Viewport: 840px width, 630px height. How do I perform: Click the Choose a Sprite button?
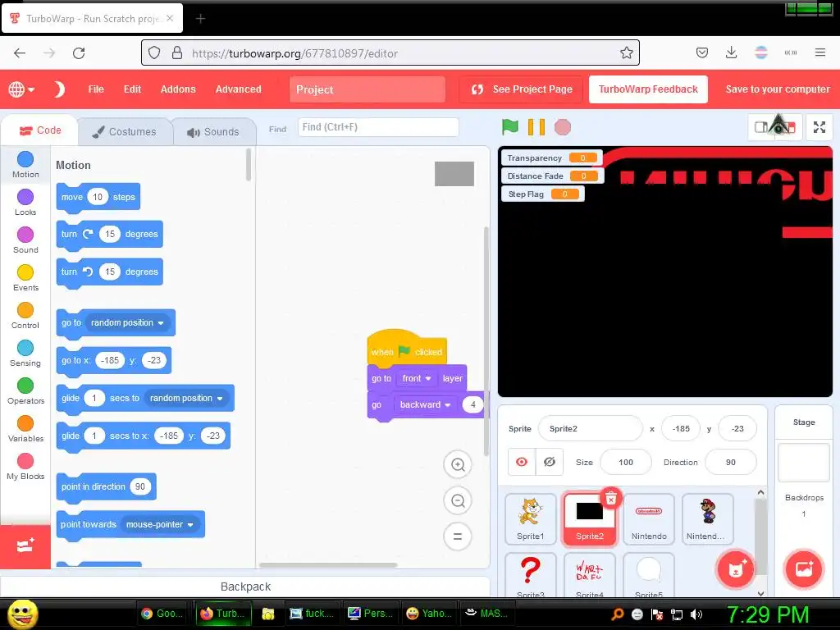[736, 569]
